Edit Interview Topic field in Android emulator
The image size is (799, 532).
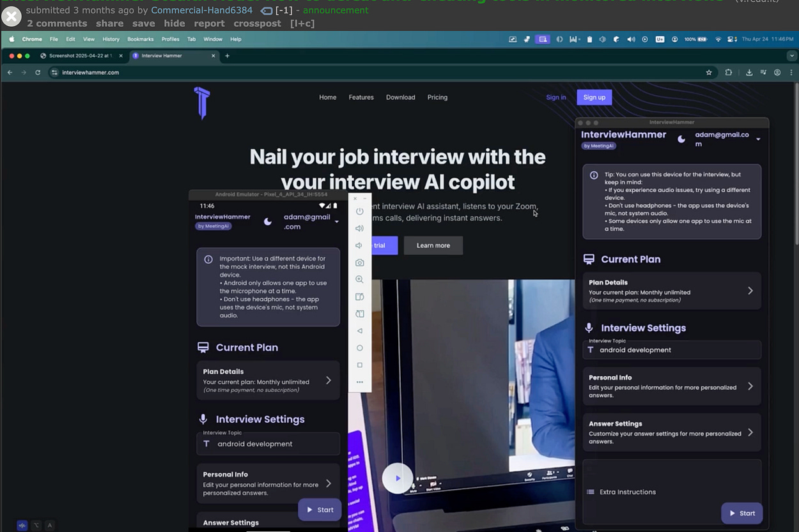268,444
